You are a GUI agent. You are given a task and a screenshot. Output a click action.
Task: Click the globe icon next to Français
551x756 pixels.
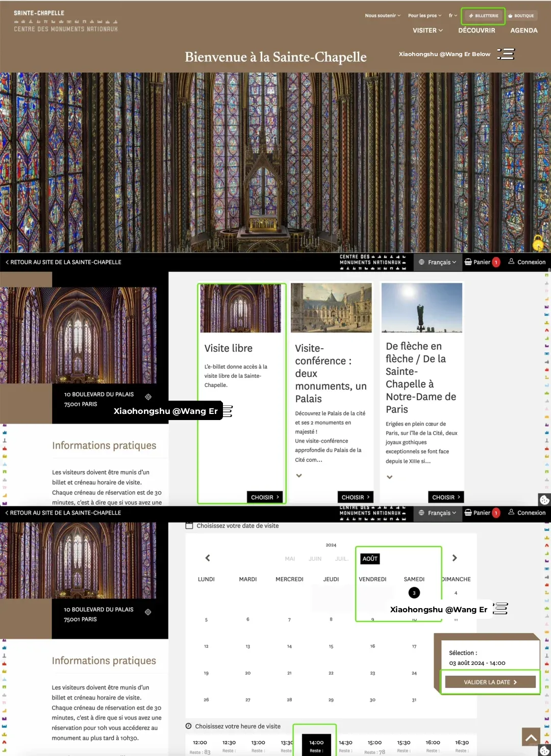click(421, 262)
